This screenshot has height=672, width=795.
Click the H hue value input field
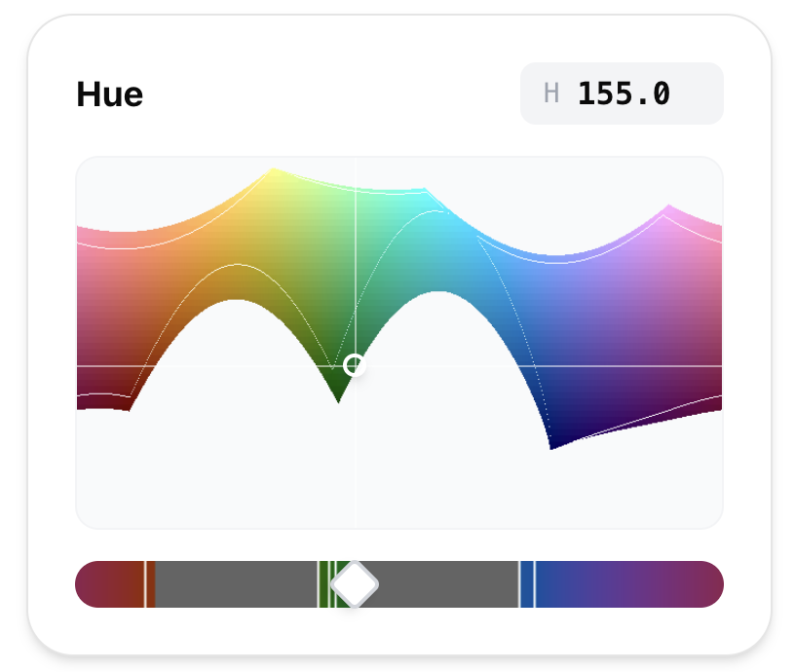click(x=622, y=93)
